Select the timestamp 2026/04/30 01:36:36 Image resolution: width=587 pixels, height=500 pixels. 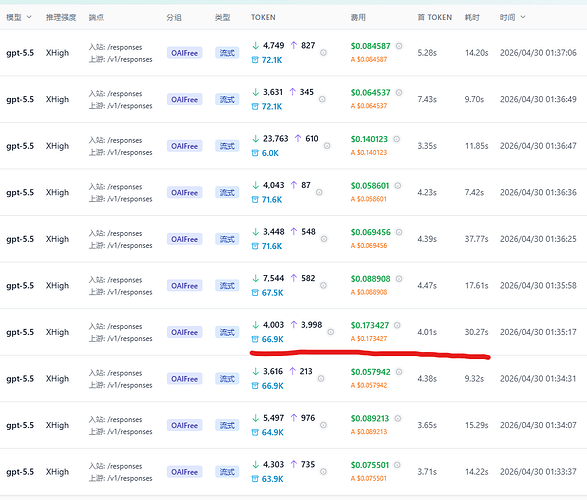coord(538,192)
